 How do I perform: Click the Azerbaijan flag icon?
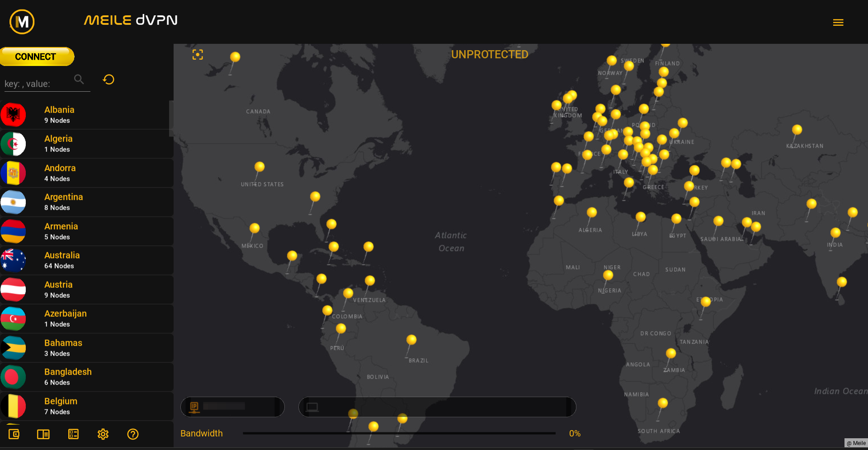pyautogui.click(x=13, y=319)
